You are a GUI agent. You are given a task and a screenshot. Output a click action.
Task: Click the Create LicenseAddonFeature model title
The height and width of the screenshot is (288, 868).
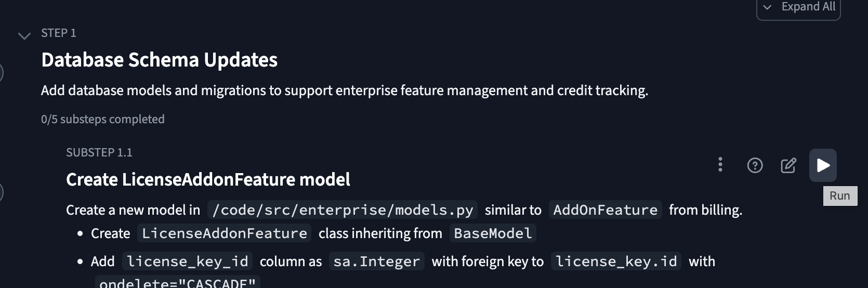pos(208,180)
